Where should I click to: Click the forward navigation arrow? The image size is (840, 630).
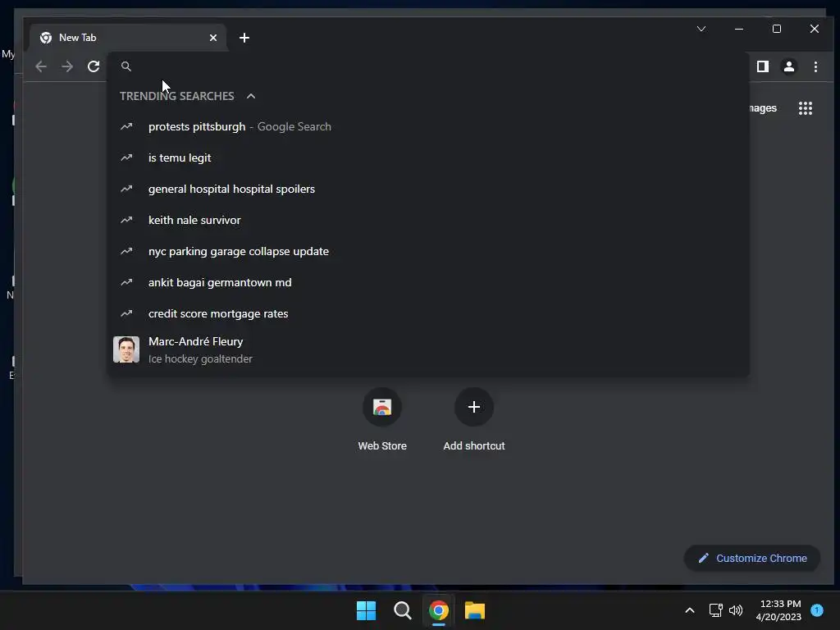pyautogui.click(x=67, y=66)
